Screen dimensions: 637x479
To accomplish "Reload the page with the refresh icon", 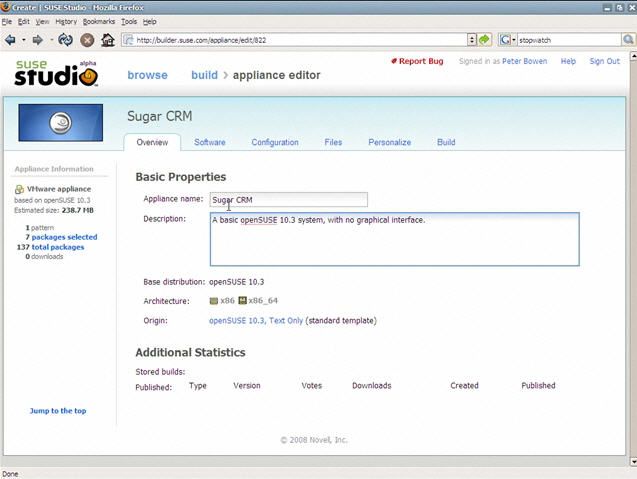I will coord(65,40).
